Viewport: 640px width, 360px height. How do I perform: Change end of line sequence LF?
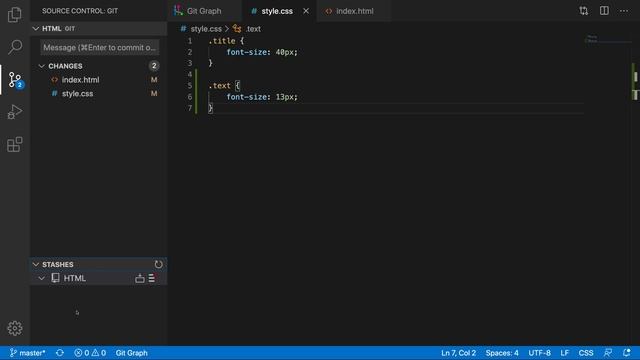(564, 353)
